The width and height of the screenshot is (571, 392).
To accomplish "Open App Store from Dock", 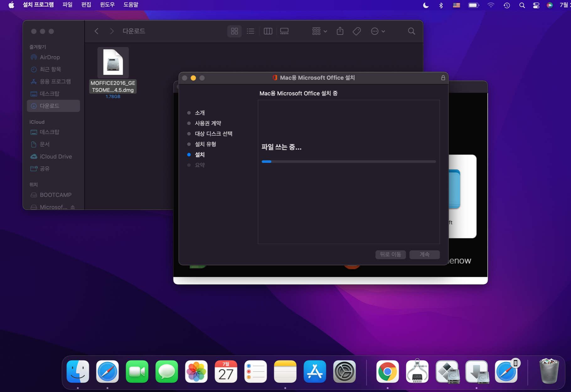I will [315, 372].
